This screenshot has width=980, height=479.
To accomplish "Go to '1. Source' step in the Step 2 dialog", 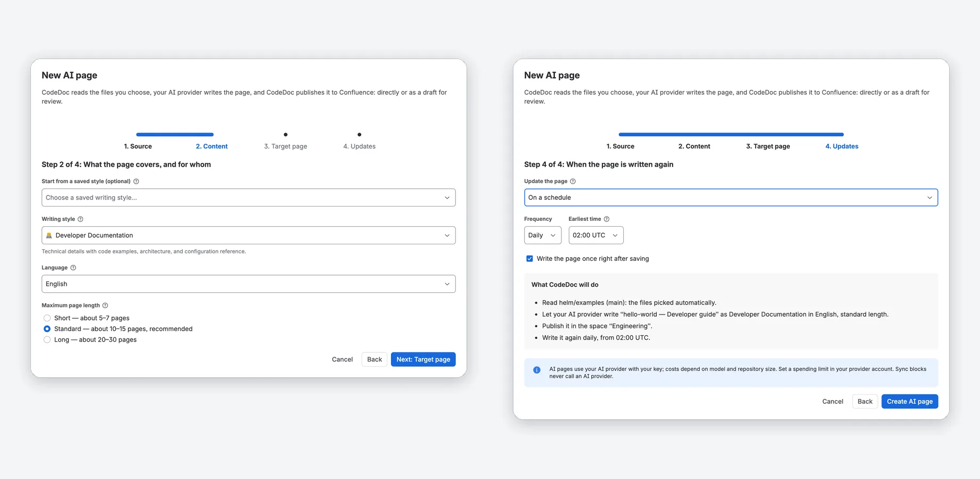I will pyautogui.click(x=138, y=146).
